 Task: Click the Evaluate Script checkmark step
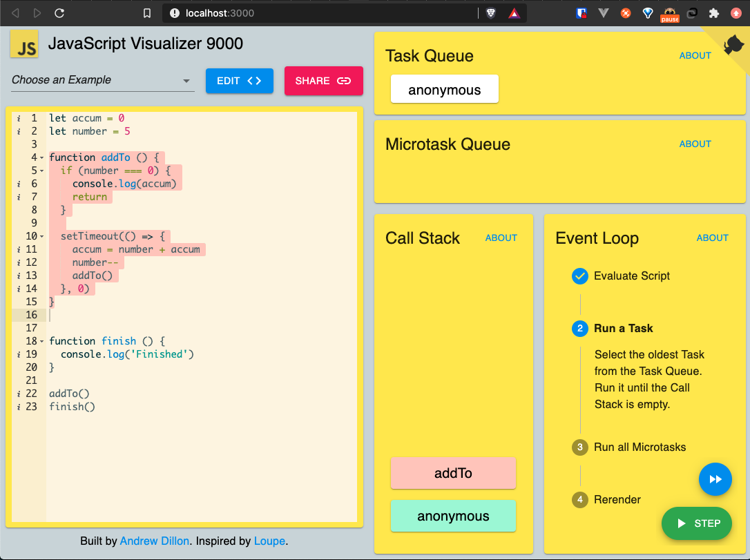coord(579,276)
